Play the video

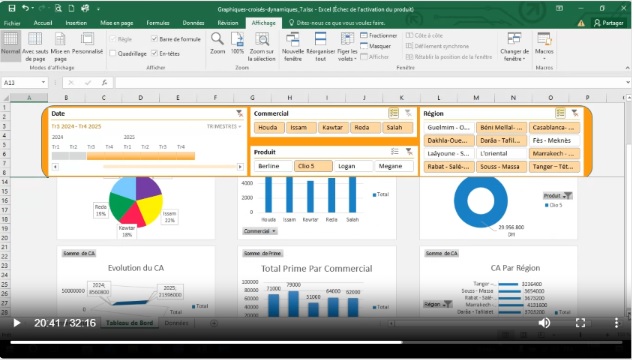tap(17, 323)
